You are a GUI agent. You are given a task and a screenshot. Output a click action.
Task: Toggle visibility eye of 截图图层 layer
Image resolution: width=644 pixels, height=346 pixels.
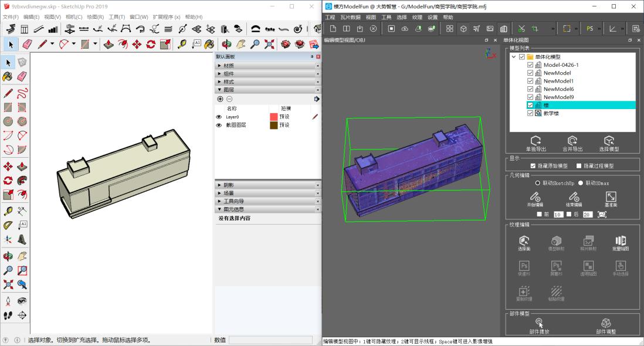pyautogui.click(x=219, y=125)
